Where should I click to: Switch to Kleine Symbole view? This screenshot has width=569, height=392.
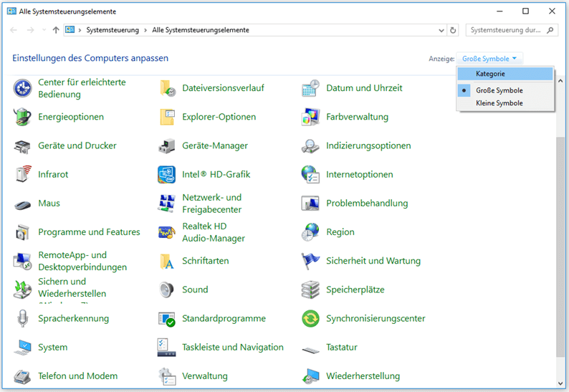[x=499, y=103]
